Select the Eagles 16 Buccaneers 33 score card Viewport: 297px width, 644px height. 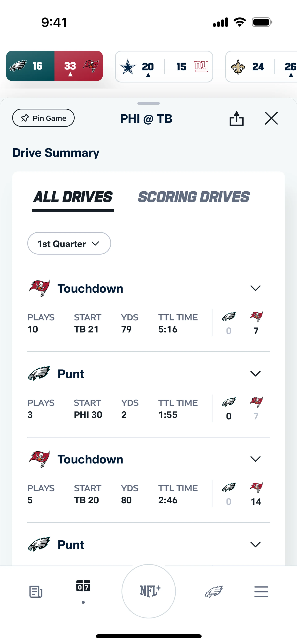[54, 66]
